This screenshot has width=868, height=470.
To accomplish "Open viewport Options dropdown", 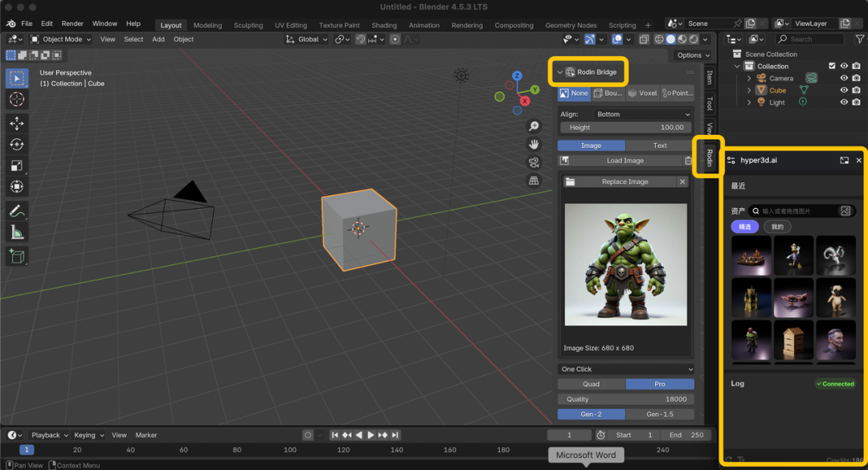I will [693, 55].
